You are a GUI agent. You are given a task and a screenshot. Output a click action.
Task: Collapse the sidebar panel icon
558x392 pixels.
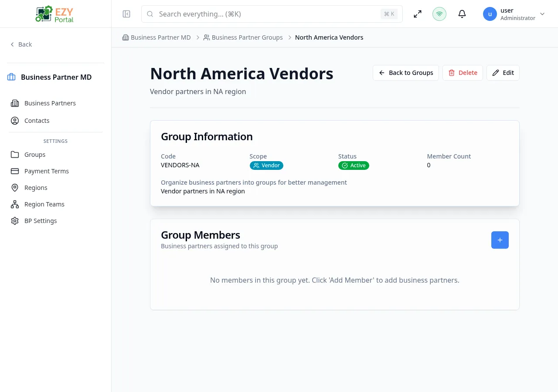[x=126, y=14]
